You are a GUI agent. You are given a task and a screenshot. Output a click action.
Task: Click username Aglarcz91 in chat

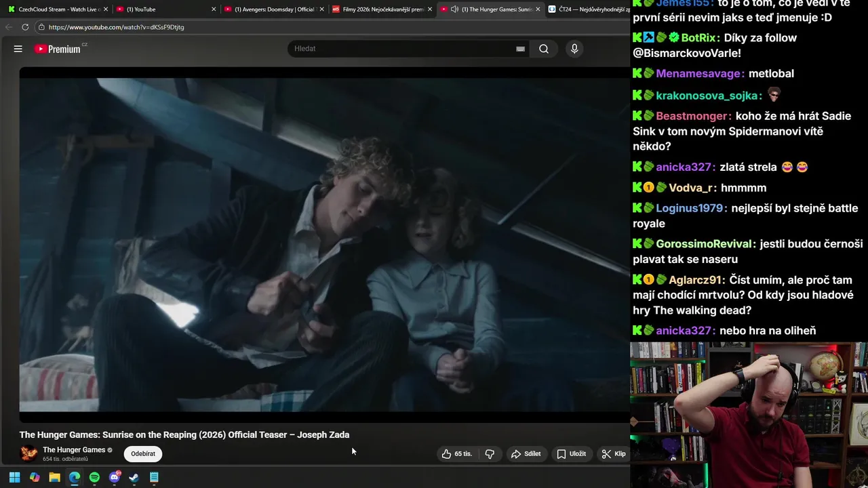click(x=697, y=280)
